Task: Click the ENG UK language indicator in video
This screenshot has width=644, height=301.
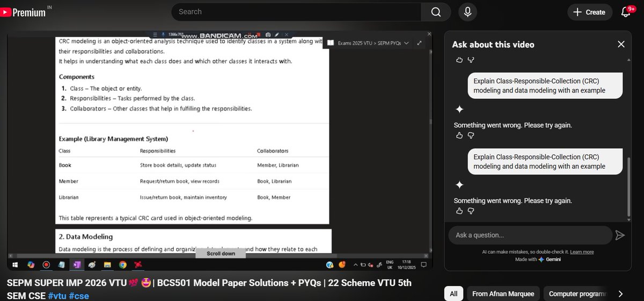Action: [390, 265]
